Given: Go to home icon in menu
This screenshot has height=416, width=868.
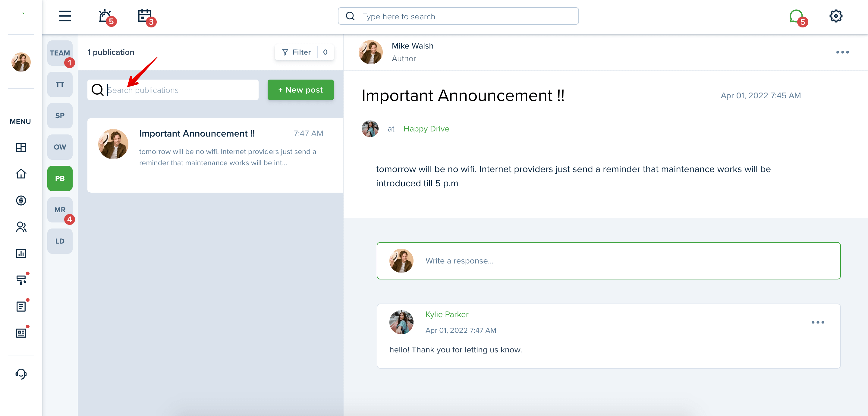Looking at the screenshot, I should point(21,174).
